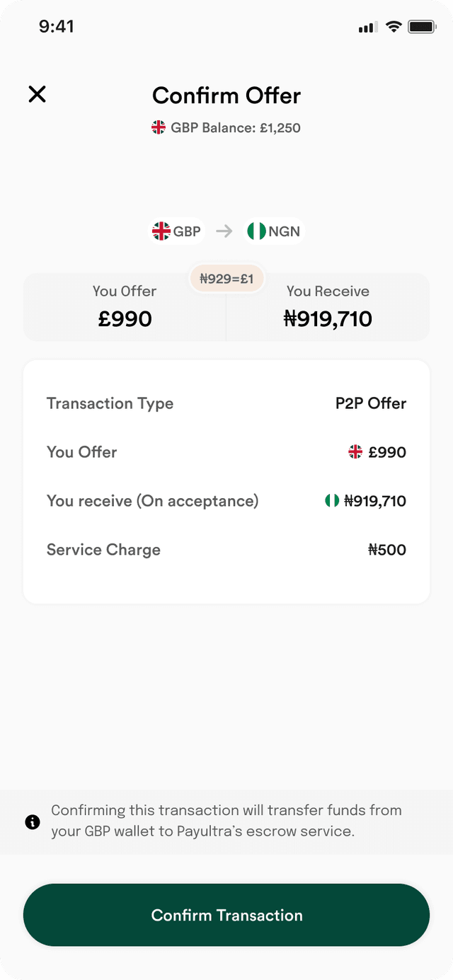Image resolution: width=453 pixels, height=980 pixels.
Task: Click the Confirm Transaction button
Action: coord(226,915)
